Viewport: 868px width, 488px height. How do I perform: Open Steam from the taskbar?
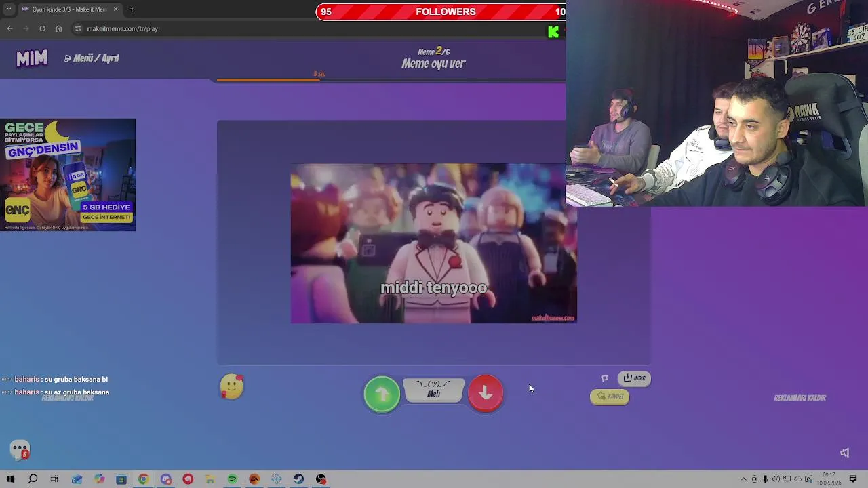(298, 479)
